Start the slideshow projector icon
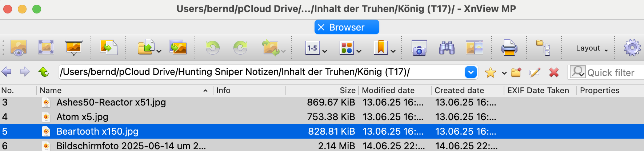The height and width of the screenshot is (151, 644). point(74,48)
